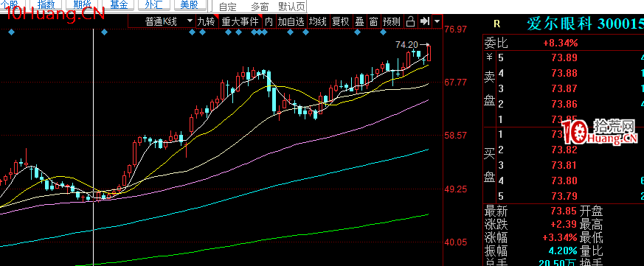
Task: Click the 最低 label
Action: pos(592,237)
